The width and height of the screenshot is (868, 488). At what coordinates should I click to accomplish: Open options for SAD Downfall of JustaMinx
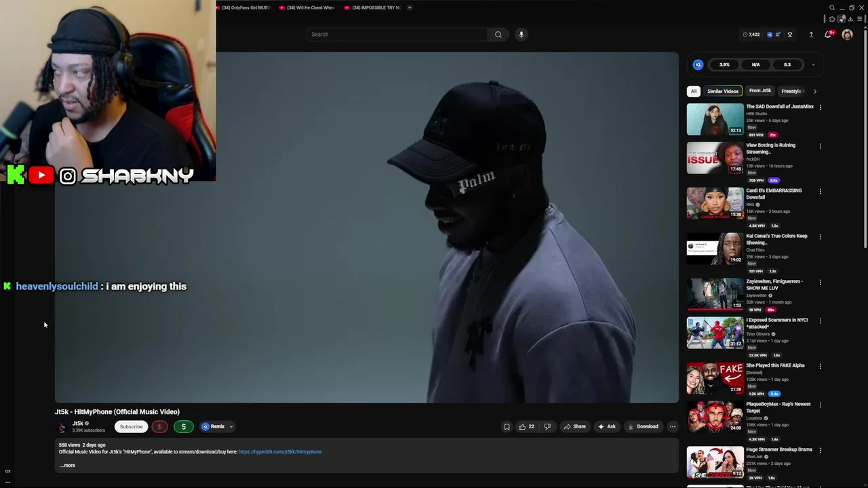coord(820,107)
